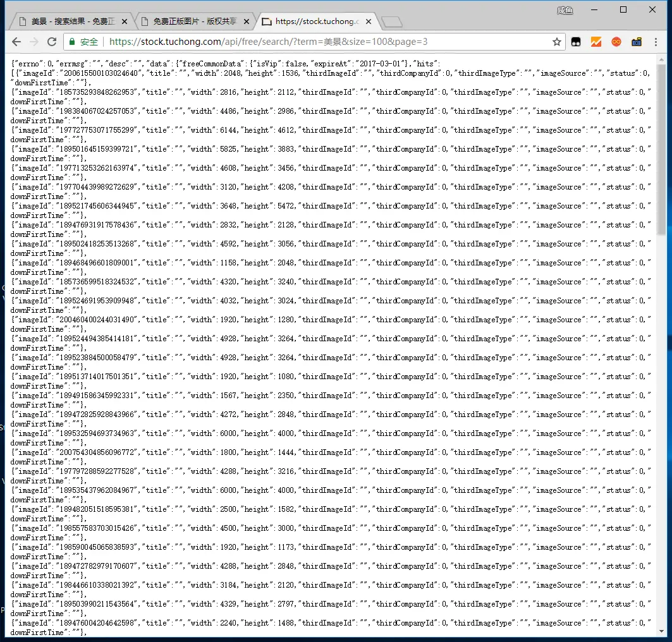Image resolution: width=672 pixels, height=642 pixels.
Task: Click the width 6144 value
Action: 228,130
